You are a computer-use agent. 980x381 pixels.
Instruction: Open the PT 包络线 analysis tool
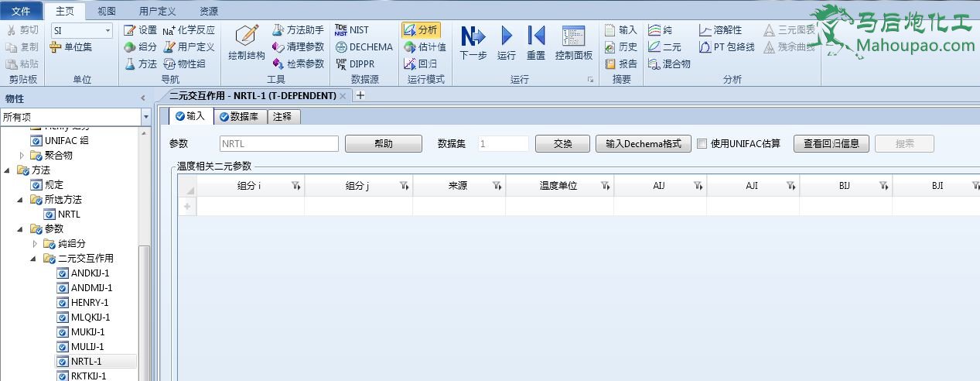click(x=727, y=47)
